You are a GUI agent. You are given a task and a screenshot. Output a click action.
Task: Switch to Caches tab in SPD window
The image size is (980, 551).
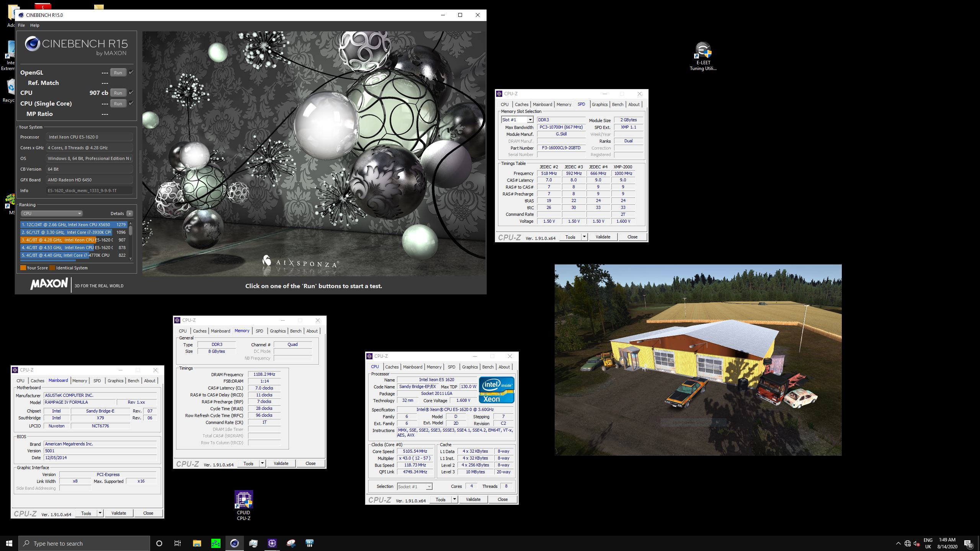click(x=521, y=104)
